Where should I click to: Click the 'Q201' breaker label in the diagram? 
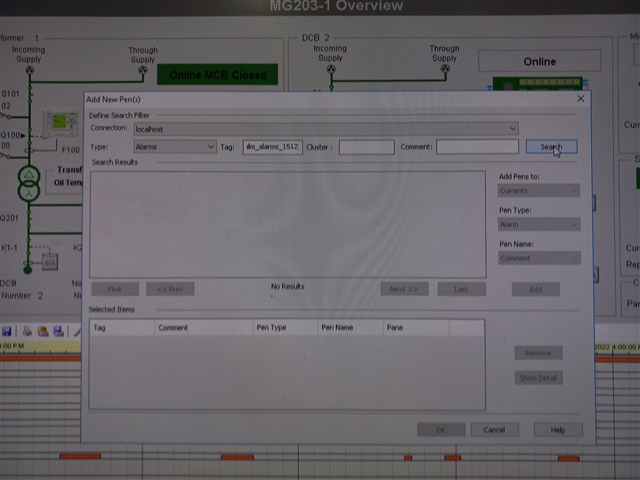[9, 218]
